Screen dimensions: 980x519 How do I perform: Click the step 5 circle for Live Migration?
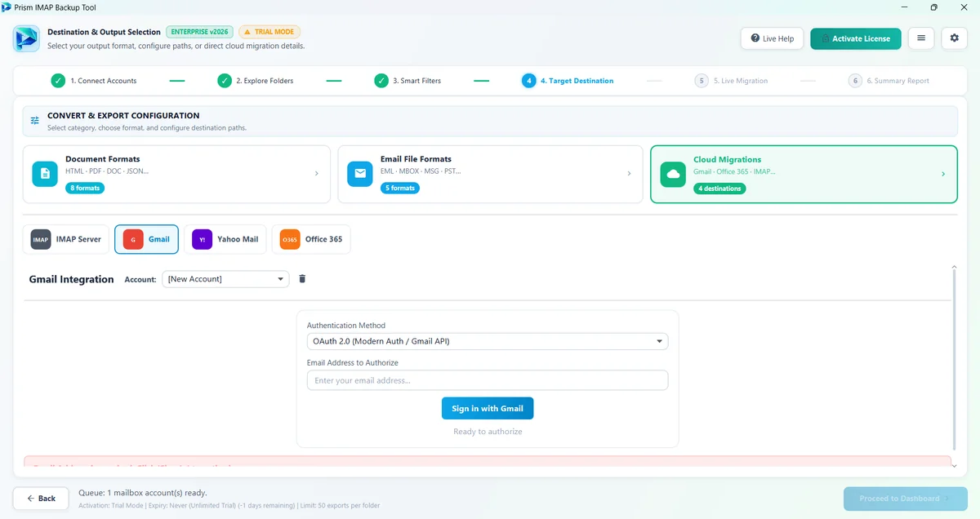pyautogui.click(x=702, y=81)
